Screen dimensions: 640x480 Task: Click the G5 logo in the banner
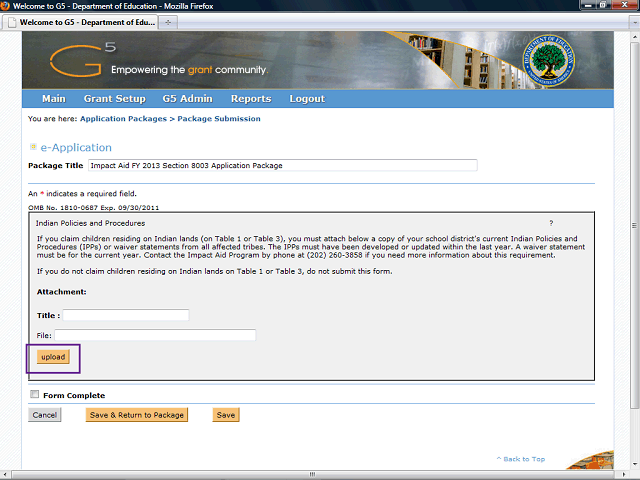[82, 60]
